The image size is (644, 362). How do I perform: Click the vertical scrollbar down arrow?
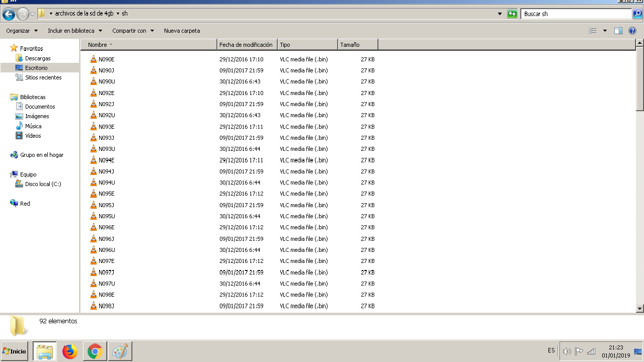640,308
